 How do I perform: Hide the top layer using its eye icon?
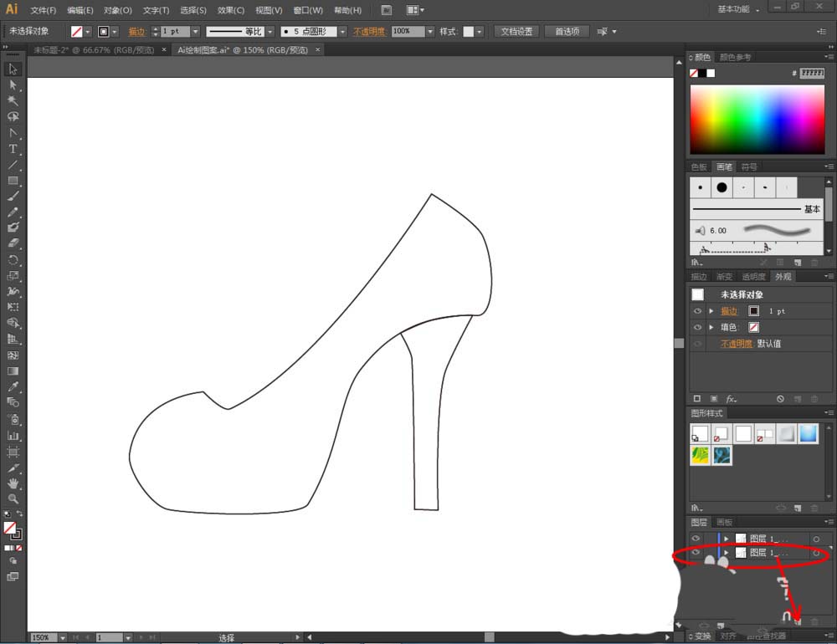[696, 539]
